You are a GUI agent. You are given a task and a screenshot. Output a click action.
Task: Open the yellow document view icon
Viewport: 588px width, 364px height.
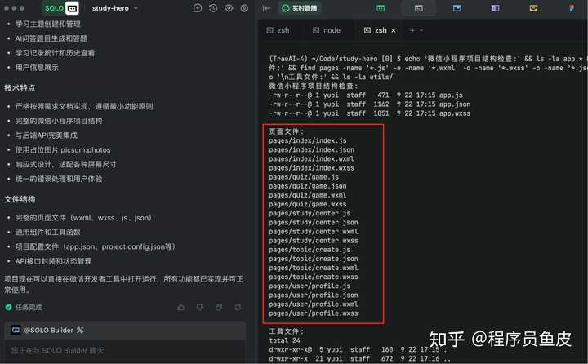point(533,8)
